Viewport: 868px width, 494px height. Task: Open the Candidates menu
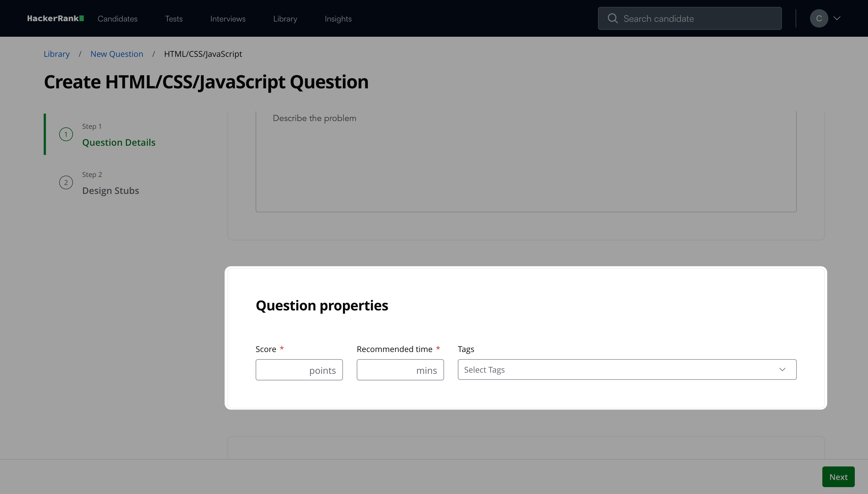[x=117, y=19]
